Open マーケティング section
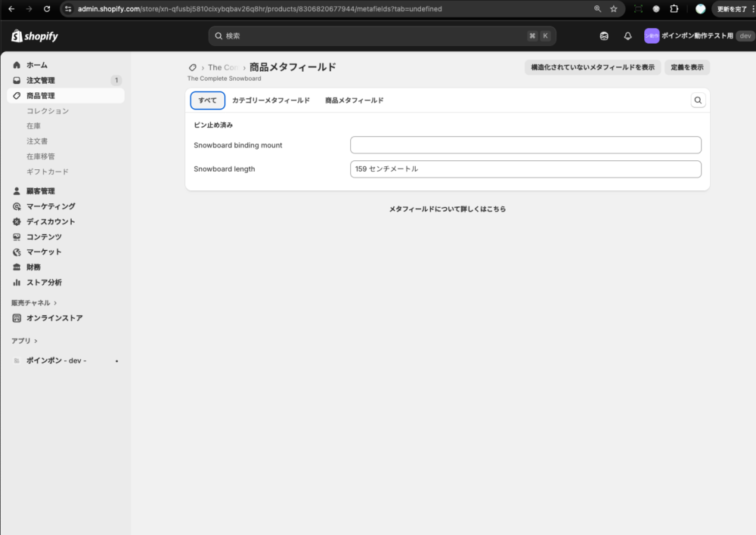Viewport: 756px width, 535px height. coord(51,206)
